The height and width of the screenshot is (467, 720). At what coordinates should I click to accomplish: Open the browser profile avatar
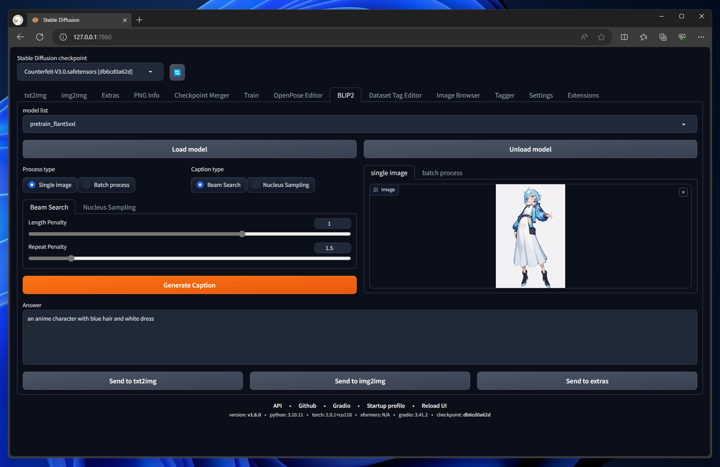tap(18, 20)
